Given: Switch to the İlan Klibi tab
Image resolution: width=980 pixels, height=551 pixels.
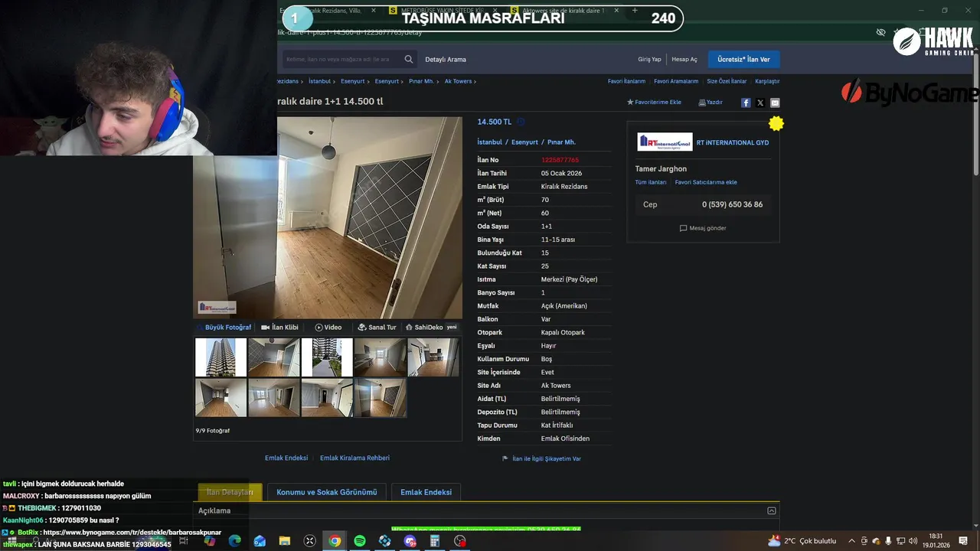Looking at the screenshot, I should click(x=279, y=327).
